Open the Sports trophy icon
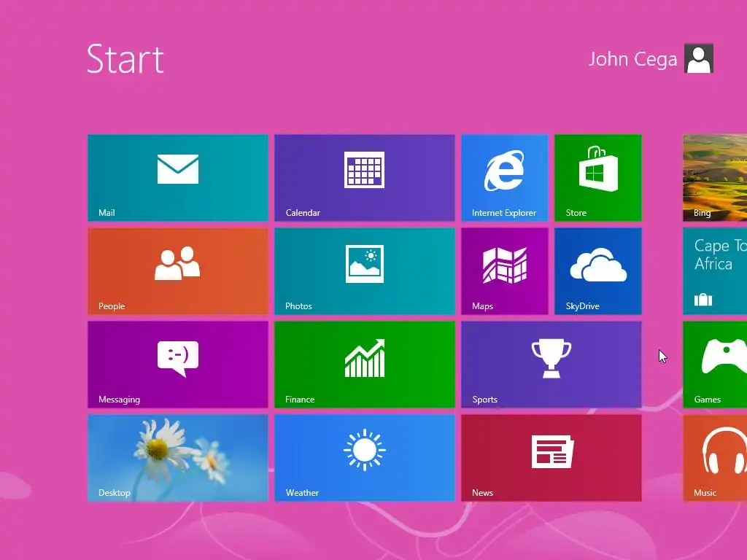Screen dimensions: 747x560 coord(551,358)
